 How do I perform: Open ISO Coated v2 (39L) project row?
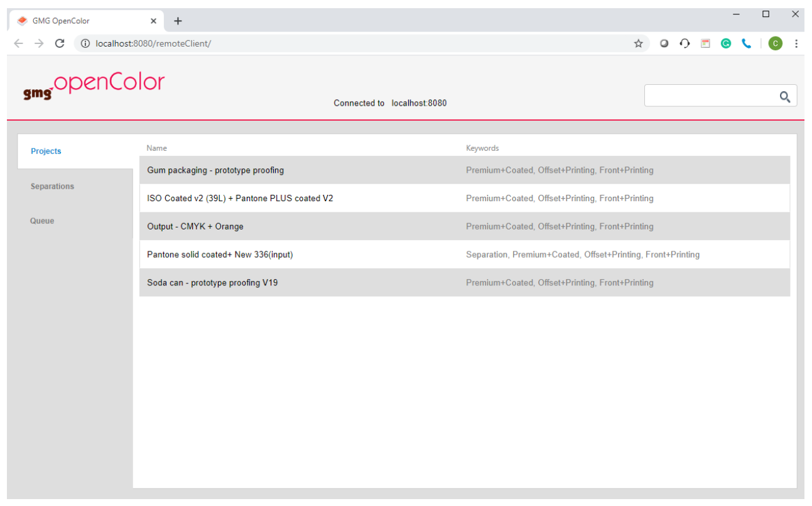pos(465,198)
